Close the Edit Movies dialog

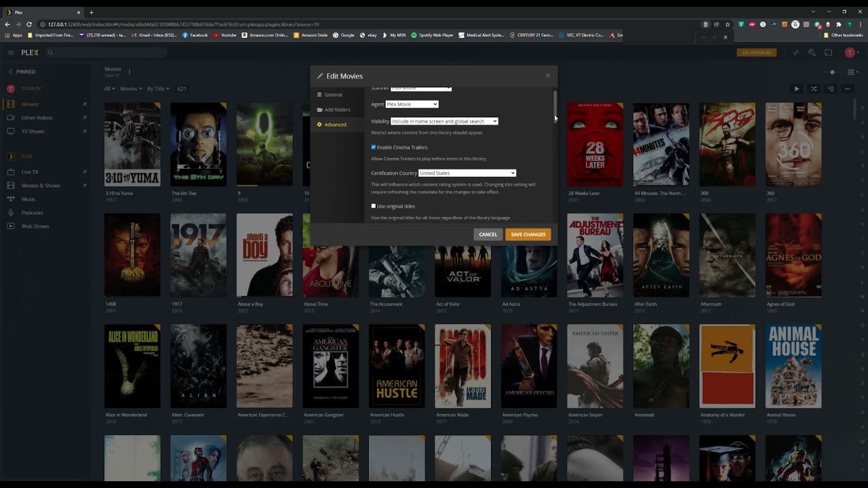pyautogui.click(x=548, y=76)
